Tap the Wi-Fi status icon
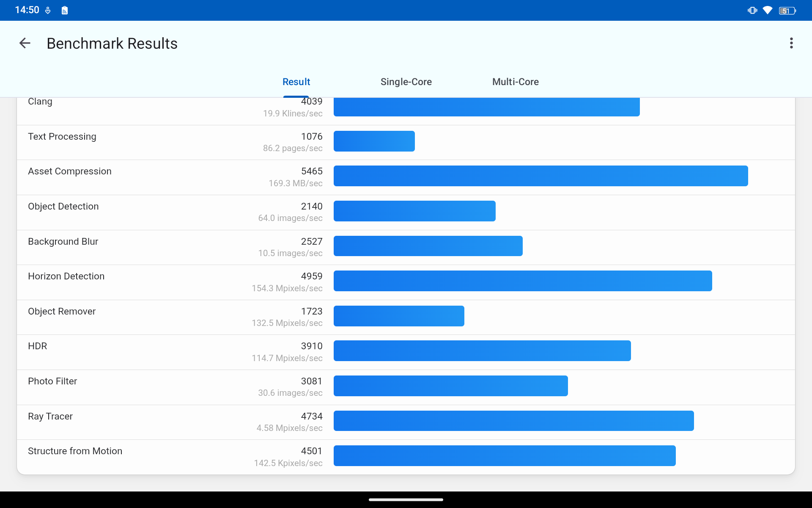812x508 pixels. (x=767, y=10)
